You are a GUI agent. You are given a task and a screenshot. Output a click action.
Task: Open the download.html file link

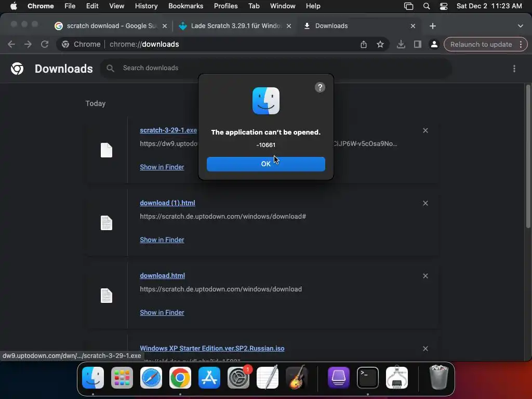162,275
